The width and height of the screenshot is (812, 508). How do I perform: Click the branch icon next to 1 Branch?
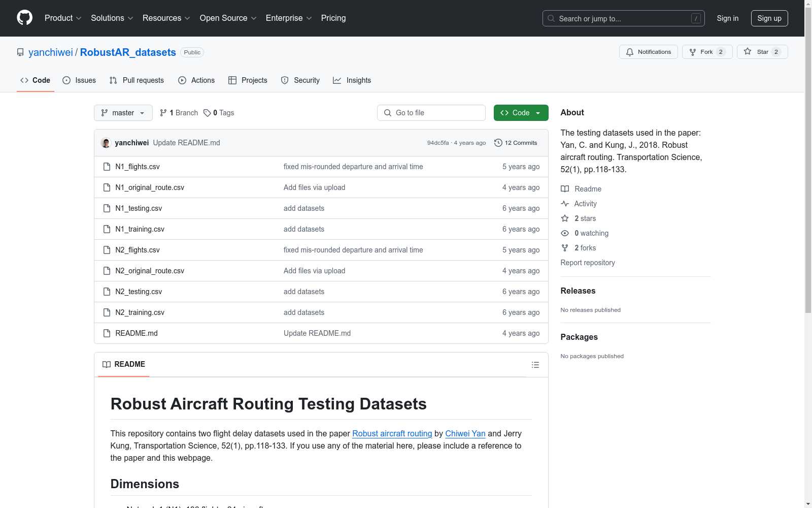point(163,113)
